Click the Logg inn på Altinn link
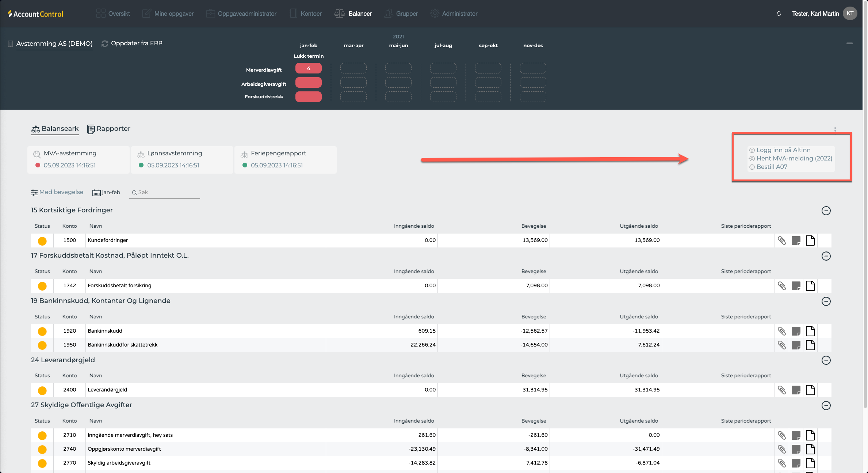Screen dimensions: 868x473 tap(783, 150)
